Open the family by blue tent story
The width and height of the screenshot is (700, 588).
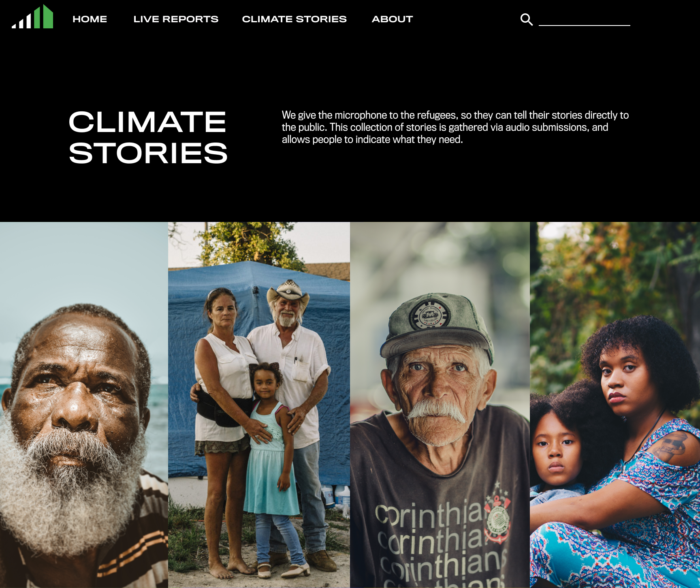[x=259, y=405]
